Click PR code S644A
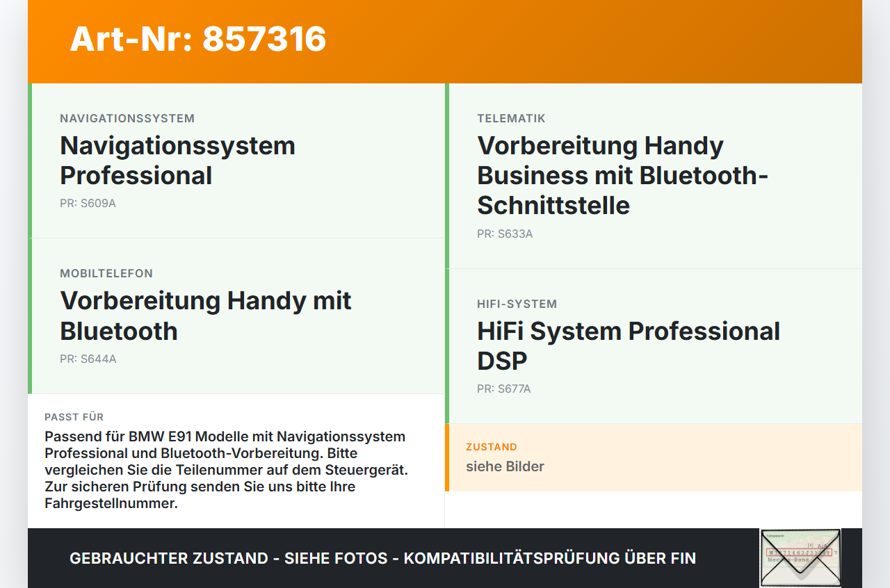890x588 pixels. [88, 359]
